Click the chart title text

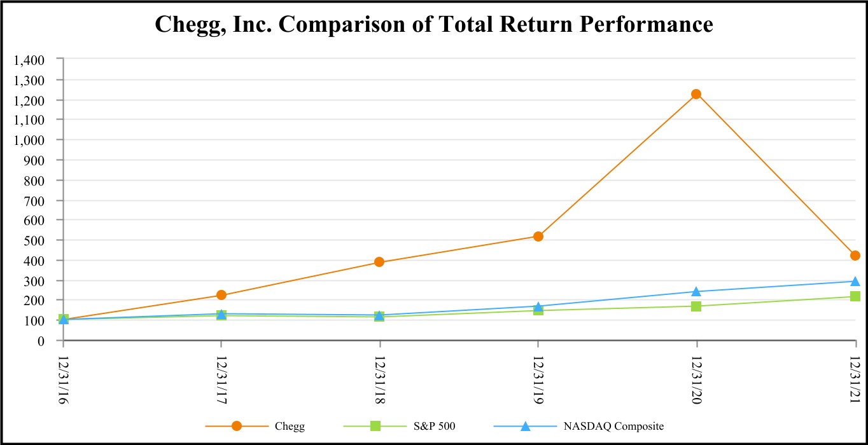click(x=434, y=24)
